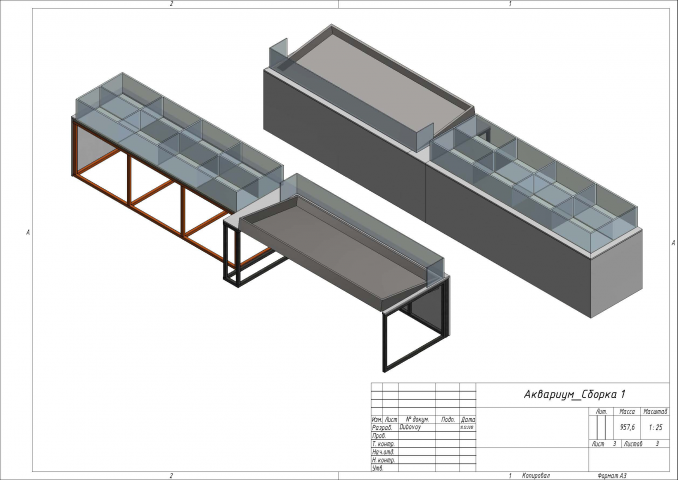
Task: Click the "Листов" label
Action: pos(633,444)
